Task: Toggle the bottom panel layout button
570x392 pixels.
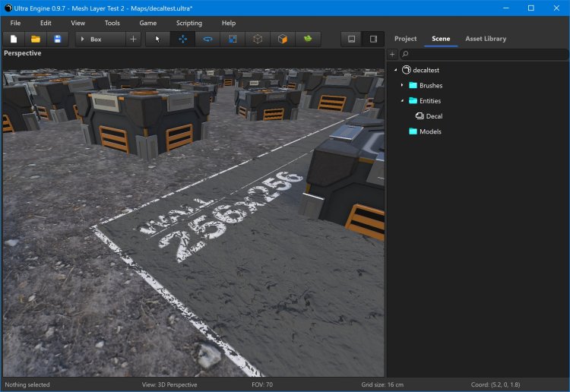Action: click(x=351, y=39)
